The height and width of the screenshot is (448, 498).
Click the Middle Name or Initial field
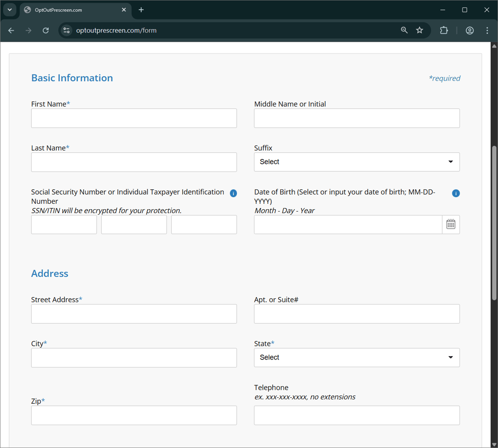point(357,118)
